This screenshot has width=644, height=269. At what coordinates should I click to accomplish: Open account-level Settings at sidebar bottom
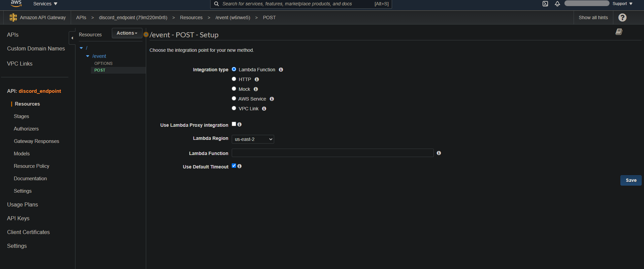[17, 246]
